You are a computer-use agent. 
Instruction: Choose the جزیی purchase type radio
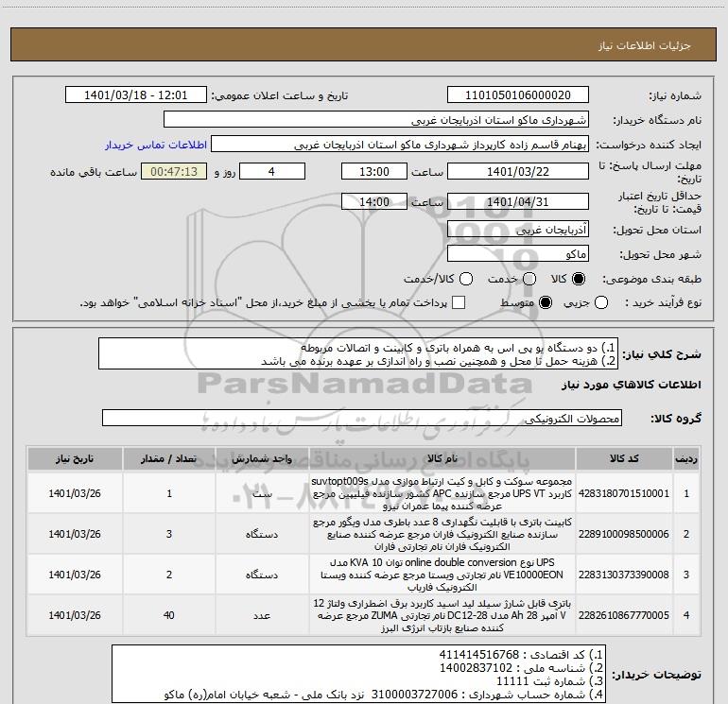[601, 302]
